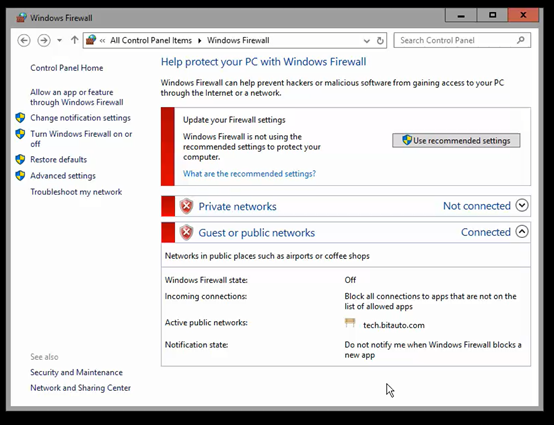This screenshot has width=554, height=425.
Task: Click the Search Control Panel field
Action: [462, 40]
